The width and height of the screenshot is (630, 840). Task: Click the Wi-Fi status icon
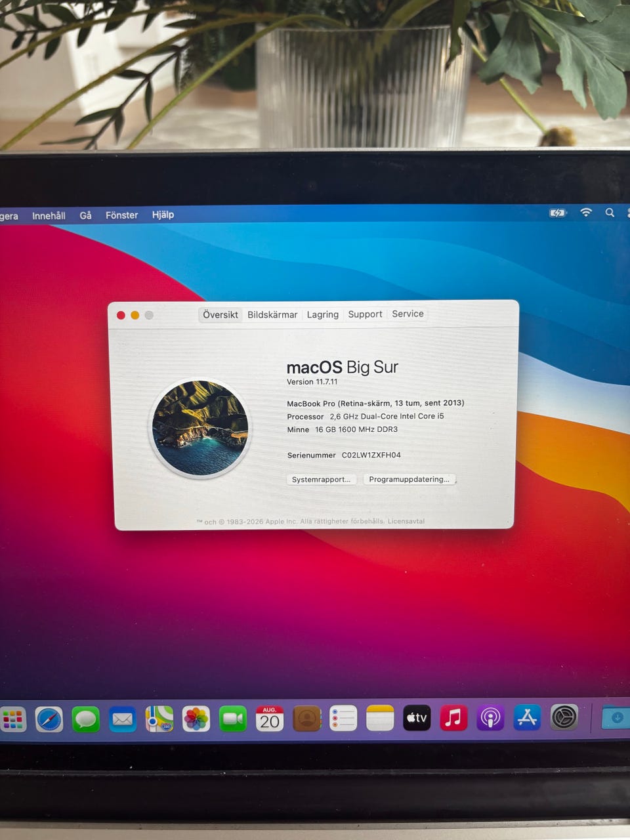tap(586, 213)
